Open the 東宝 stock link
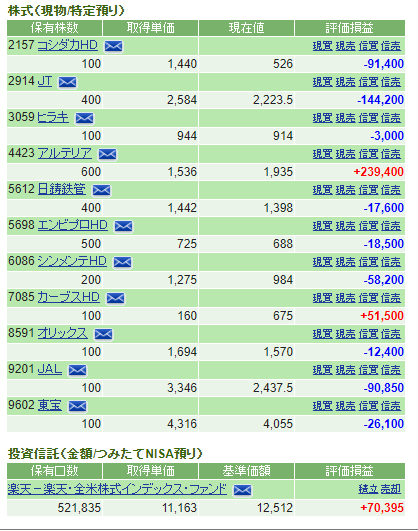The image size is (418, 531). pyautogui.click(x=49, y=405)
